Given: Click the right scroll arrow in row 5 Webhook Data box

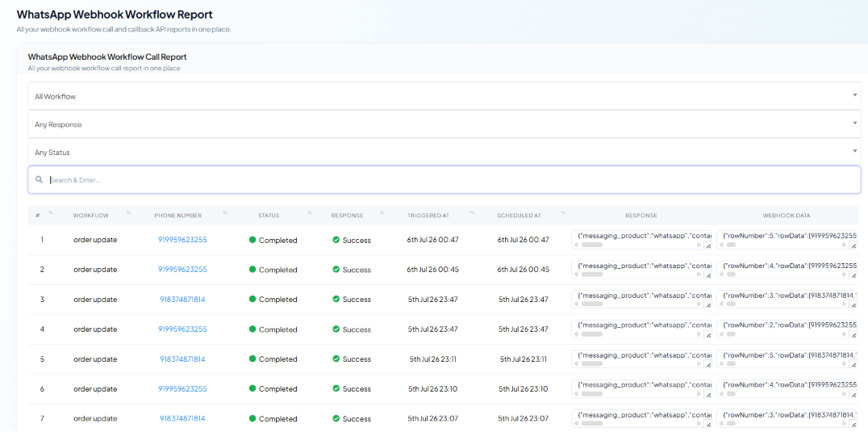Looking at the screenshot, I should click(845, 364).
